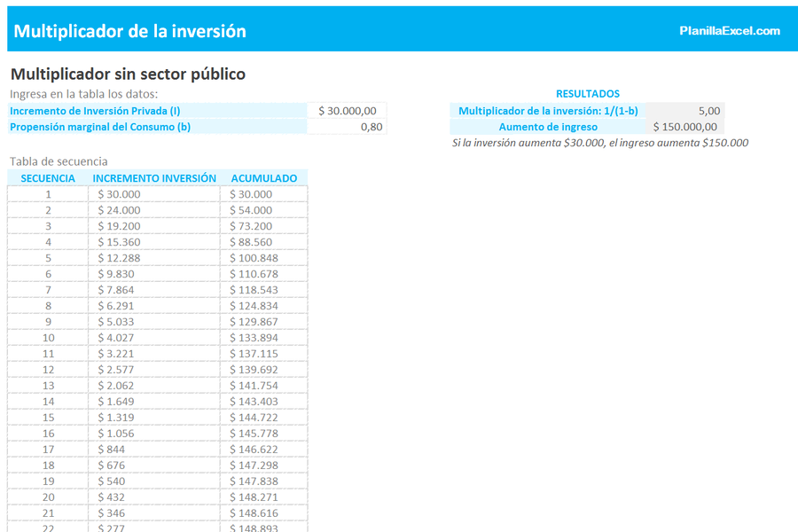Select the Incremento de Inversión Privada value field
This screenshot has width=798, height=532.
pos(348,111)
